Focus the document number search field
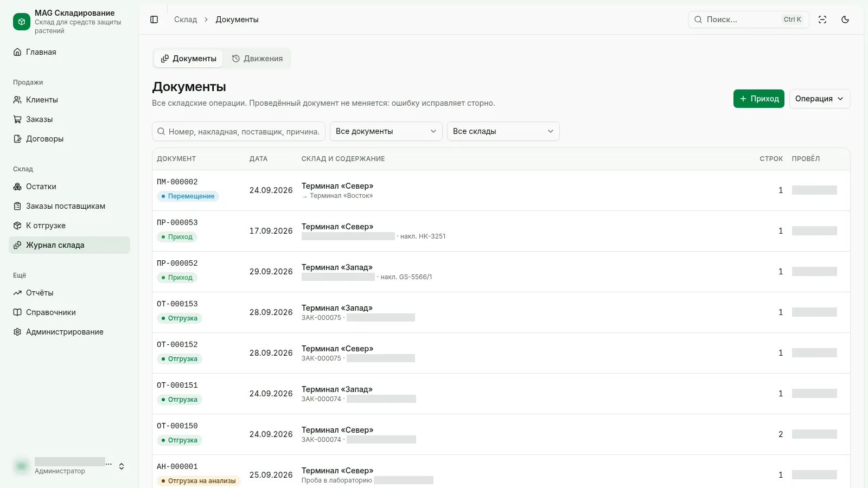 pos(239,131)
